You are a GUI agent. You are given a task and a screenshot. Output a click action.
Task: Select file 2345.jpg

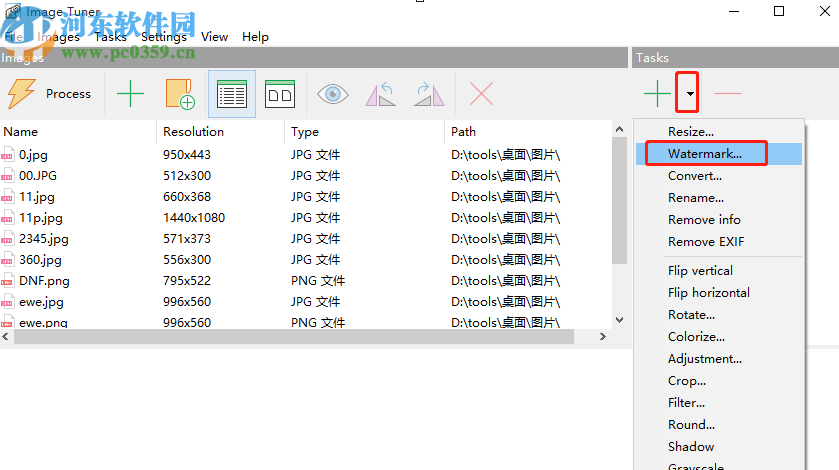(x=44, y=239)
